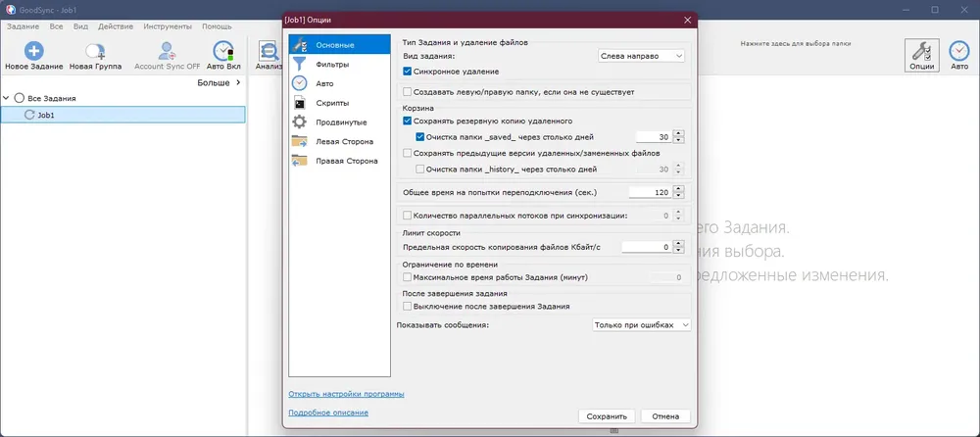This screenshot has width=980, height=437.
Task: Open the Вид задания dropdown Слева направо
Action: click(x=641, y=56)
